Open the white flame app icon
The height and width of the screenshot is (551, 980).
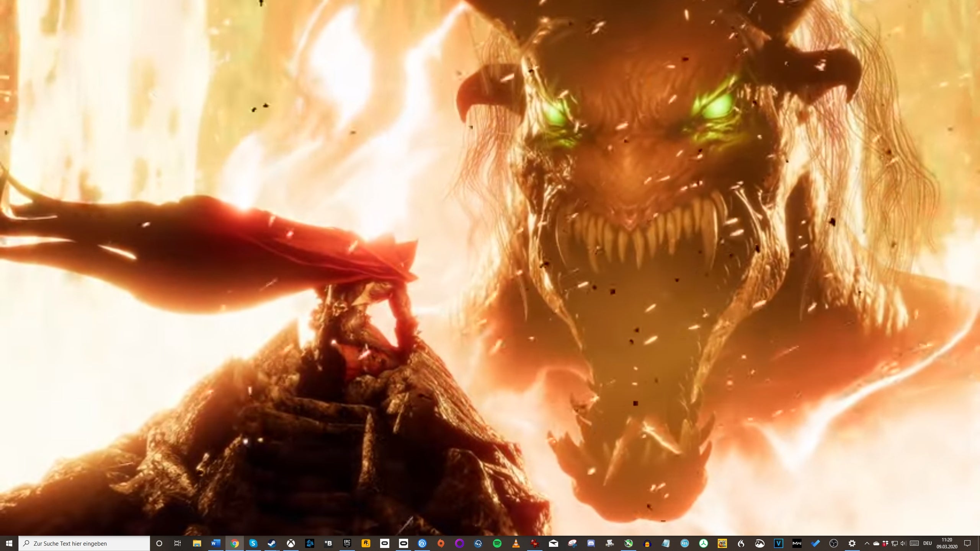741,543
